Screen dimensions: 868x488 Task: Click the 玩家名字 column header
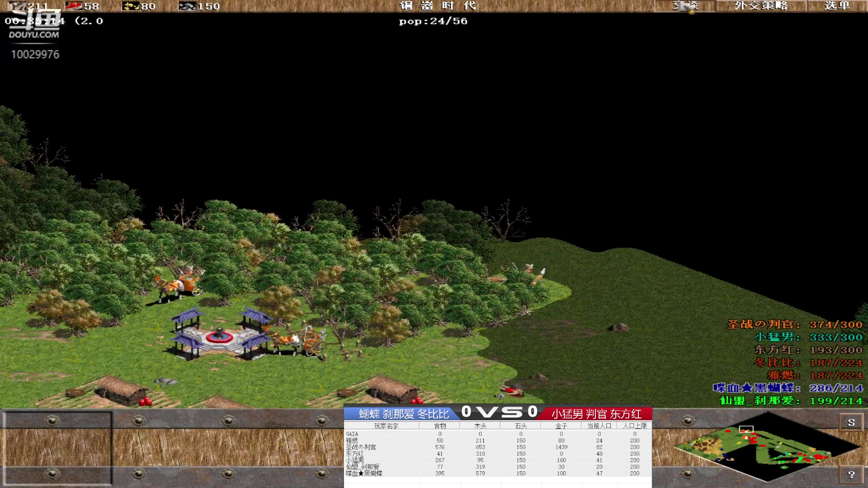tap(386, 426)
